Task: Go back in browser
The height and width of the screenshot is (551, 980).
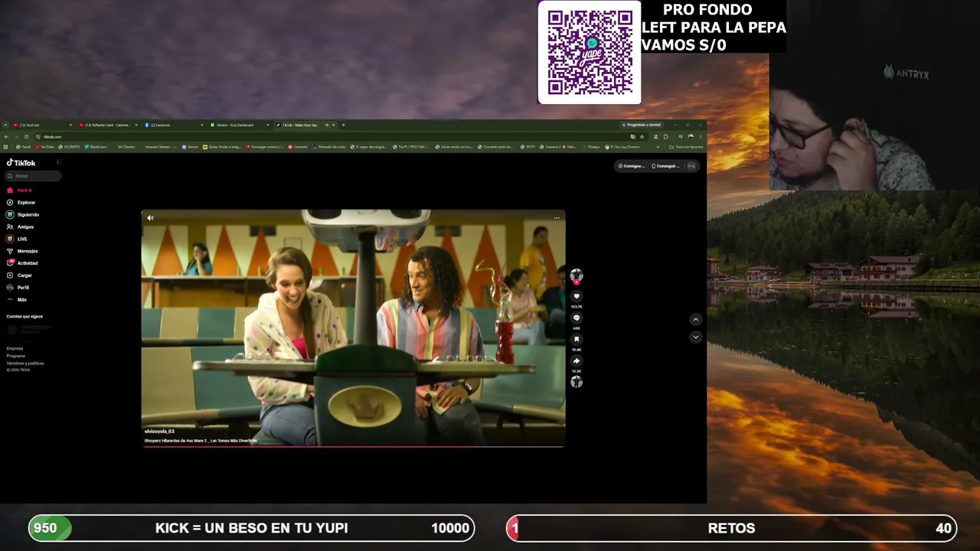Action: click(6, 136)
